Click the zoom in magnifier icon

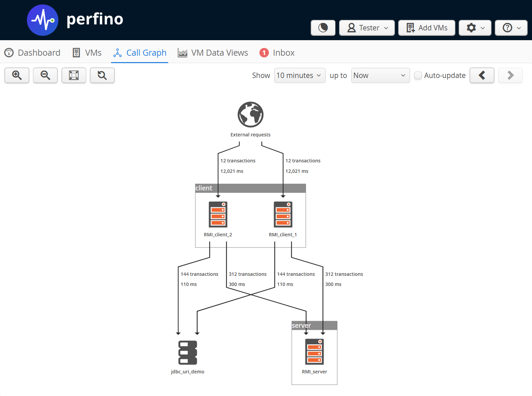[x=17, y=75]
